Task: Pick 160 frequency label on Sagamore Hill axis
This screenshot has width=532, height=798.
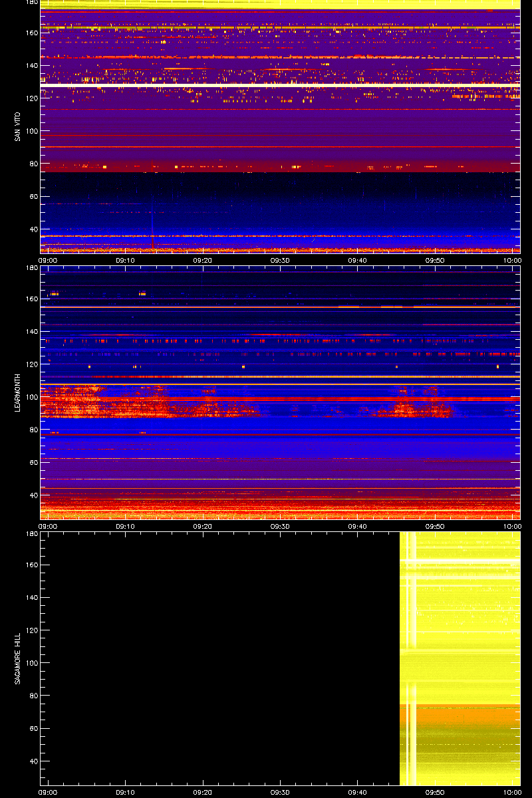Action: pyautogui.click(x=31, y=565)
